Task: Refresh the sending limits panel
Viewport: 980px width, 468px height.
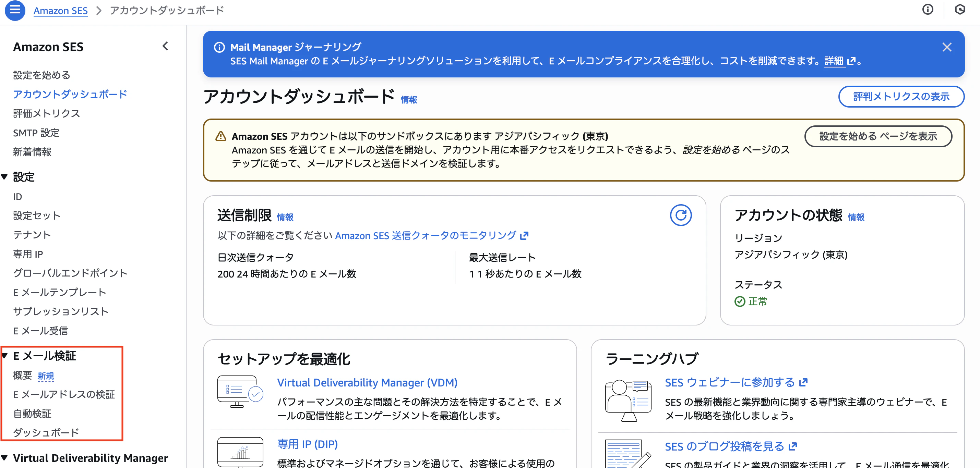Action: (681, 215)
